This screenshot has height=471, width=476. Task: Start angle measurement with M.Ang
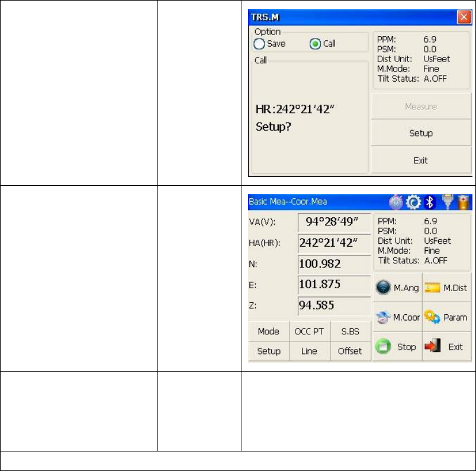397,288
